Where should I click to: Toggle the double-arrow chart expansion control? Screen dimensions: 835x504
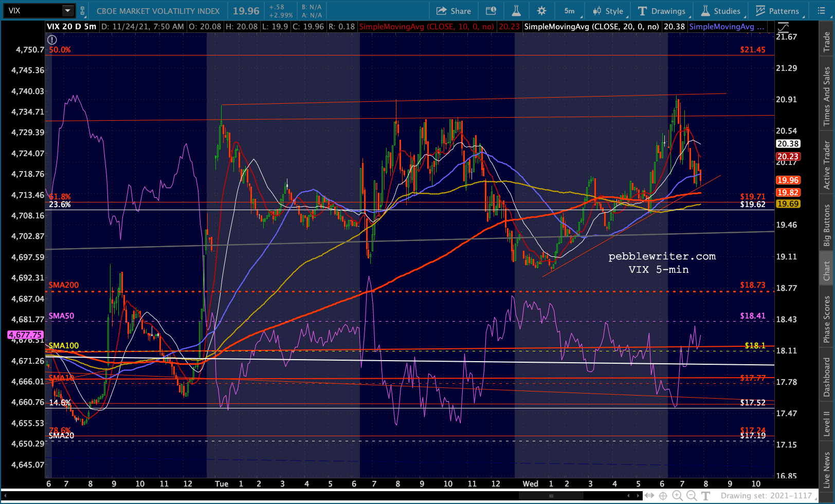pyautogui.click(x=649, y=495)
